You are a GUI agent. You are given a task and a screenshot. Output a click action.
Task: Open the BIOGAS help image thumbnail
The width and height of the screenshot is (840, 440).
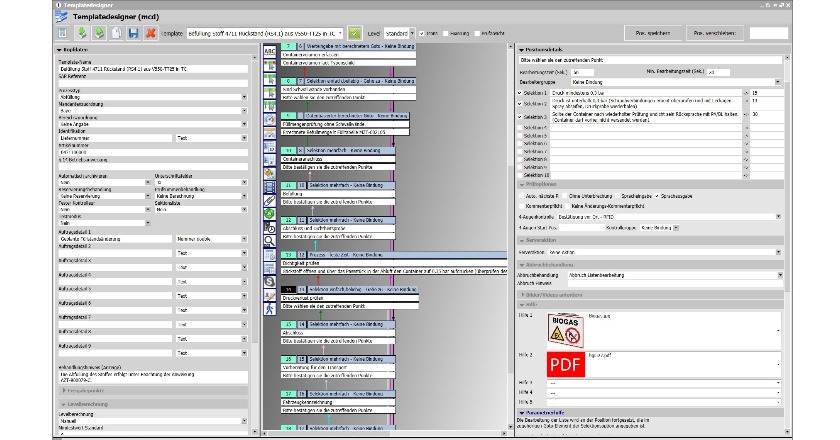click(x=565, y=330)
